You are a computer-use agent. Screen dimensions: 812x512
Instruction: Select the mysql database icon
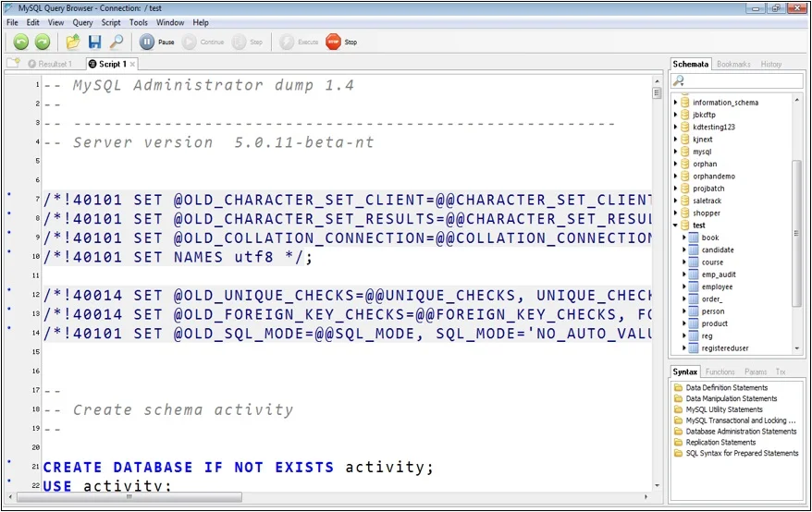685,152
